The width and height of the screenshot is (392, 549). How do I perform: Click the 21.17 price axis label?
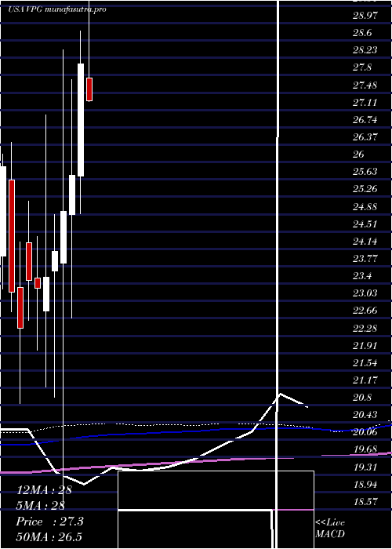click(x=365, y=380)
